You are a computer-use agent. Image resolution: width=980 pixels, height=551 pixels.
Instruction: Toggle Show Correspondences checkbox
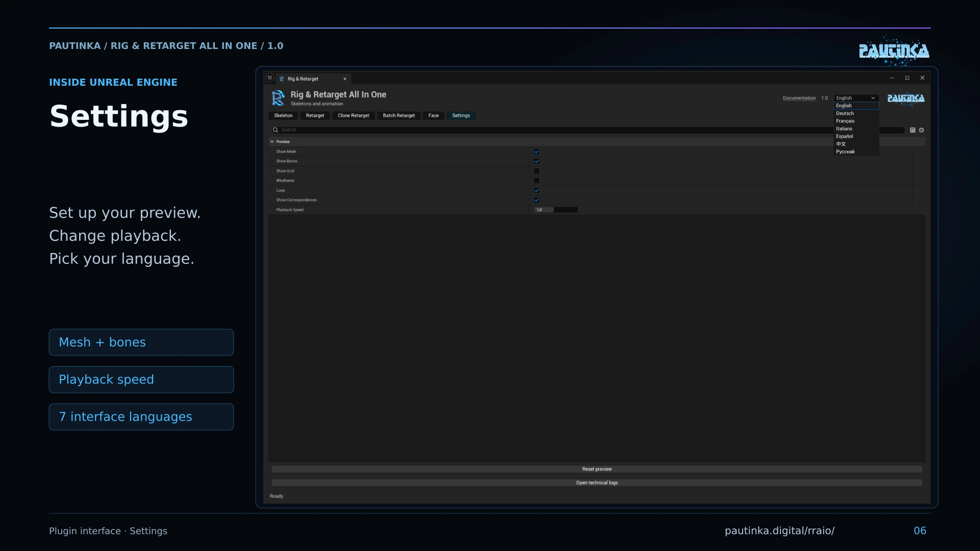click(x=536, y=200)
